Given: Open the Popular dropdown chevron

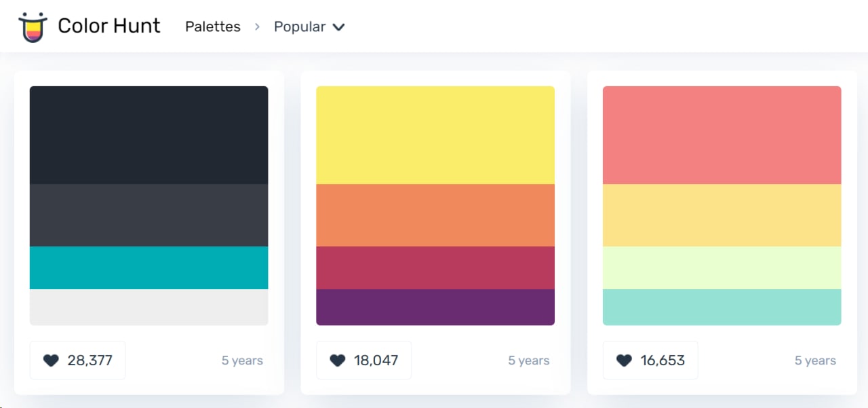Looking at the screenshot, I should click(x=338, y=27).
